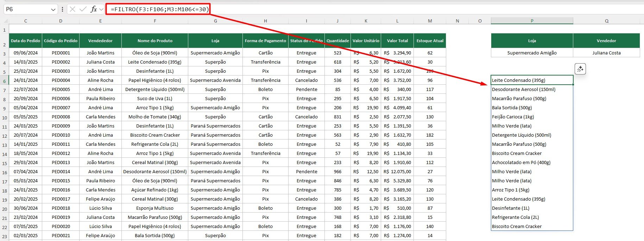This screenshot has width=644, height=241.
Task: Click the 'Forma de Pagamento' header cell
Action: 265,41
